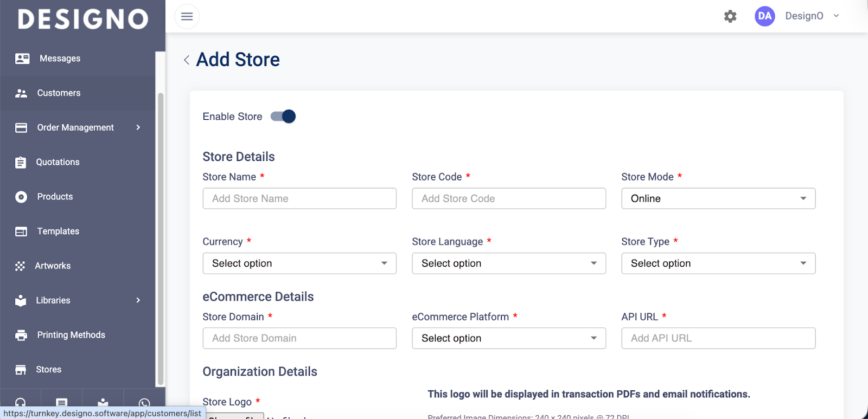Viewport: 868px width, 419px height.
Task: Expand the Order Management submenu
Action: (x=138, y=127)
